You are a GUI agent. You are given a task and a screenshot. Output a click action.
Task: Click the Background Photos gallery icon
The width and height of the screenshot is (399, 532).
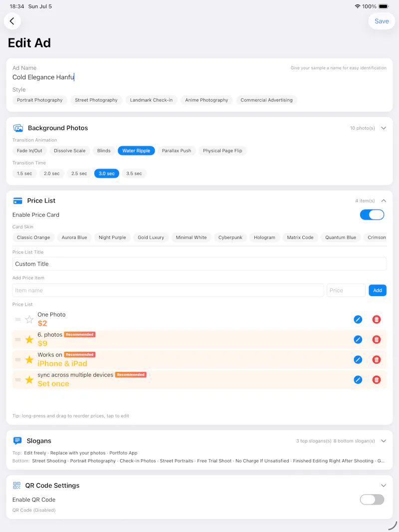18,128
